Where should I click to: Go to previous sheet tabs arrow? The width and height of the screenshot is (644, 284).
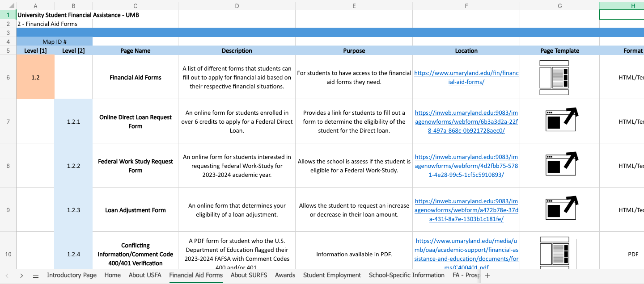pos(7,276)
